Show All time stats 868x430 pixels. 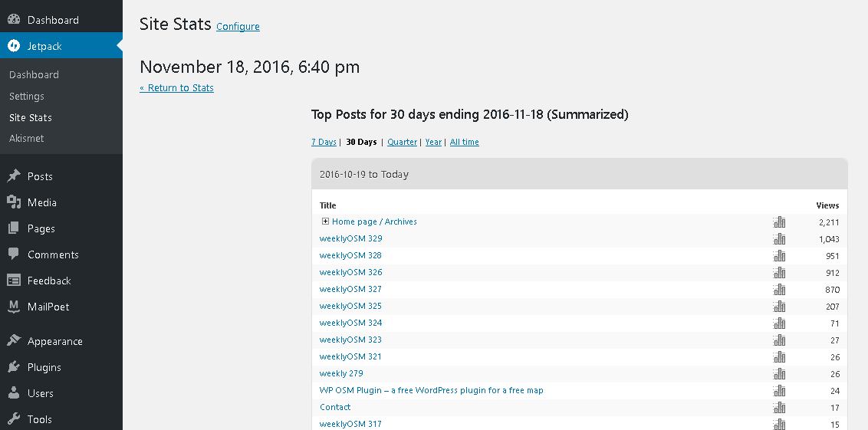click(x=464, y=142)
